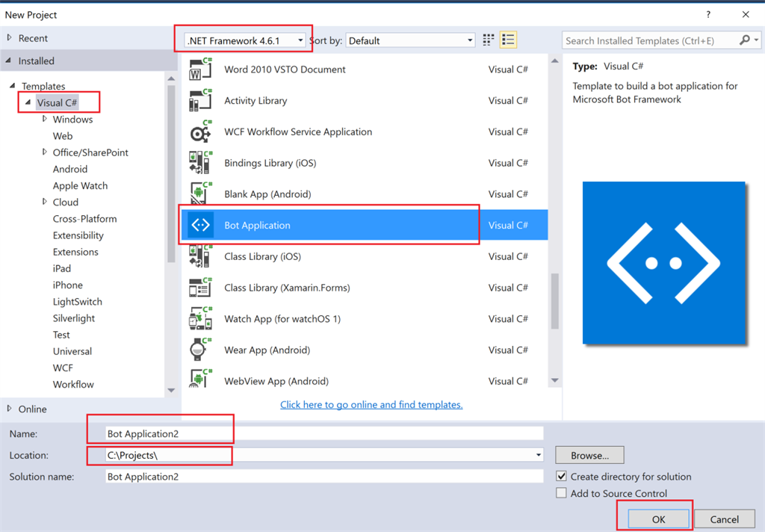Open the Sort by Default dropdown

click(410, 40)
